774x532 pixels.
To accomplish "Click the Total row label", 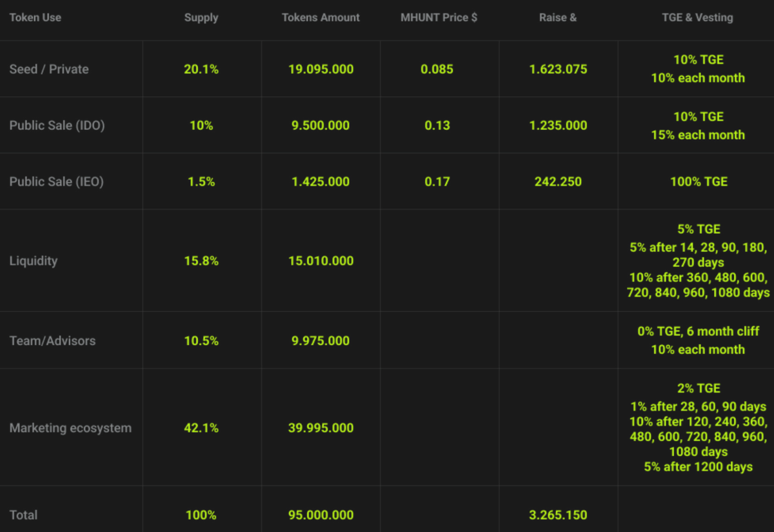I will tap(23, 515).
